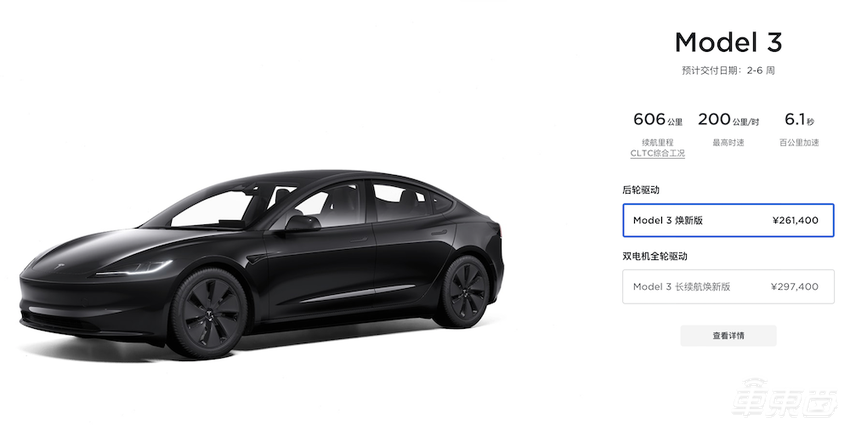
Task: Open the CLTC综合工况 link
Action: (x=658, y=153)
